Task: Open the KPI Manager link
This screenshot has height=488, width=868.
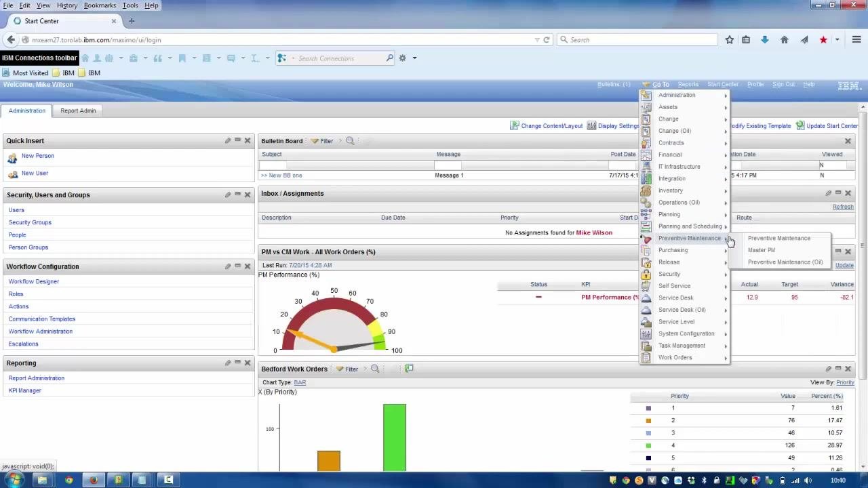Action: click(x=25, y=390)
